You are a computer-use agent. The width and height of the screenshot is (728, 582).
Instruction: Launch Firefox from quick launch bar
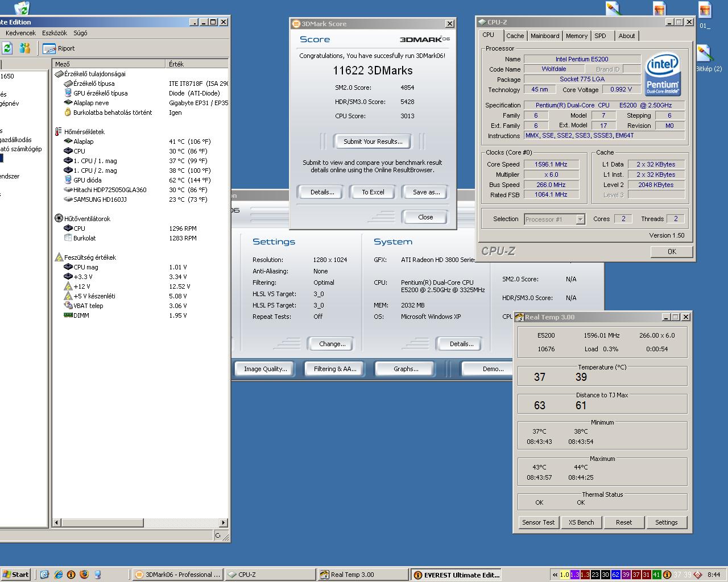pos(84,575)
